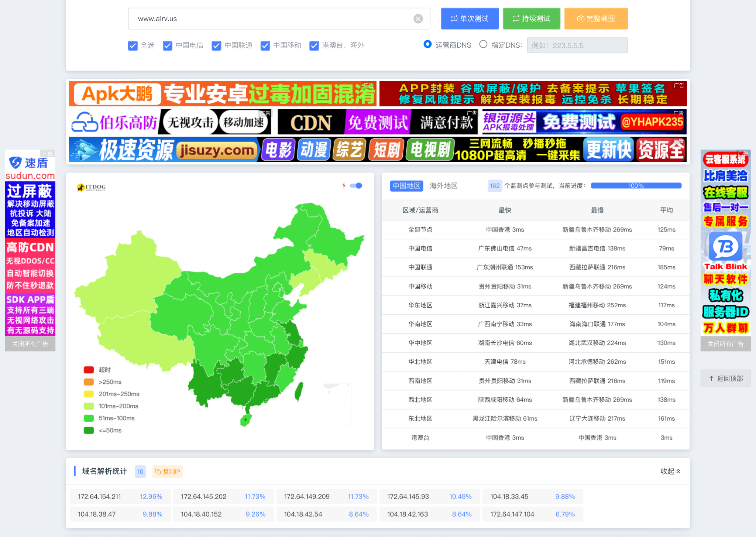The height and width of the screenshot is (537, 756).
Task: Click the up arrow on 返回顶部
Action: coord(711,379)
